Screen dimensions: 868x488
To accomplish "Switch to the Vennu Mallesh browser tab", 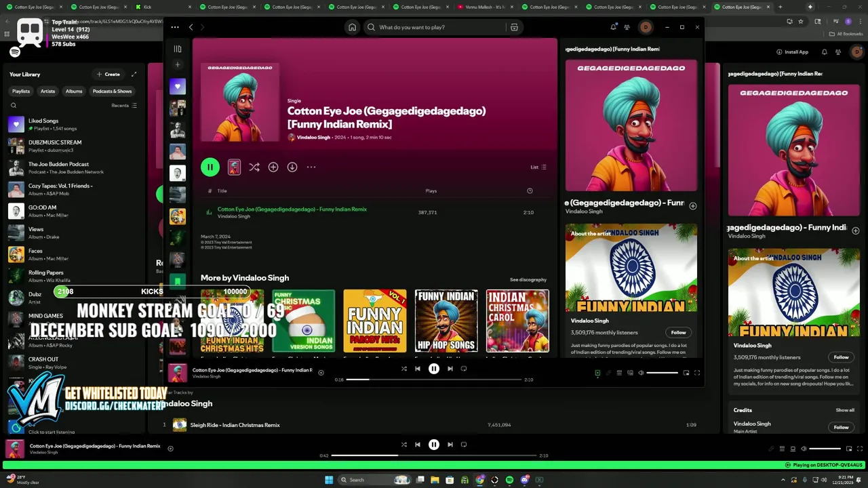I will [x=486, y=7].
